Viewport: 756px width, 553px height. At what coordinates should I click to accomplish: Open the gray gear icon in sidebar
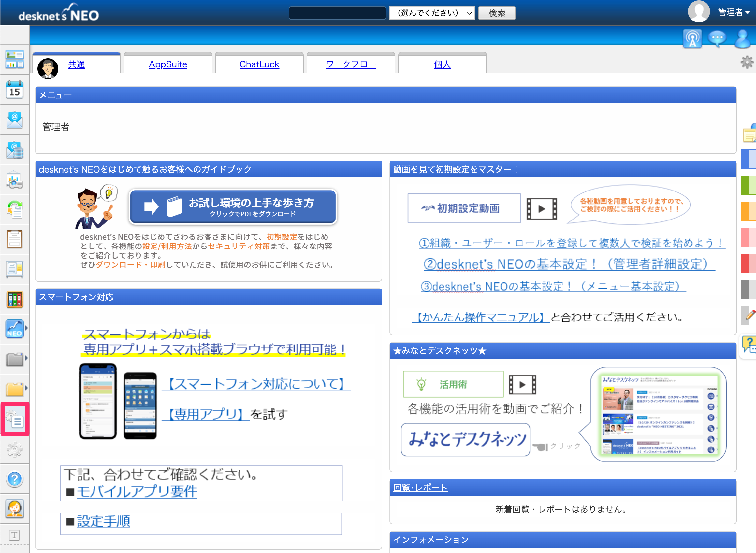[x=15, y=449]
